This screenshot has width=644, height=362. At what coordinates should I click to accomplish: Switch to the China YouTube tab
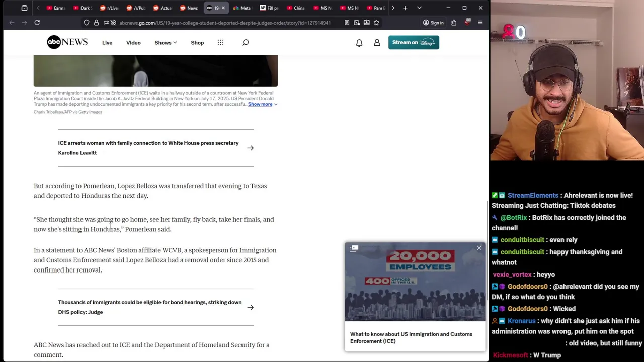[296, 8]
